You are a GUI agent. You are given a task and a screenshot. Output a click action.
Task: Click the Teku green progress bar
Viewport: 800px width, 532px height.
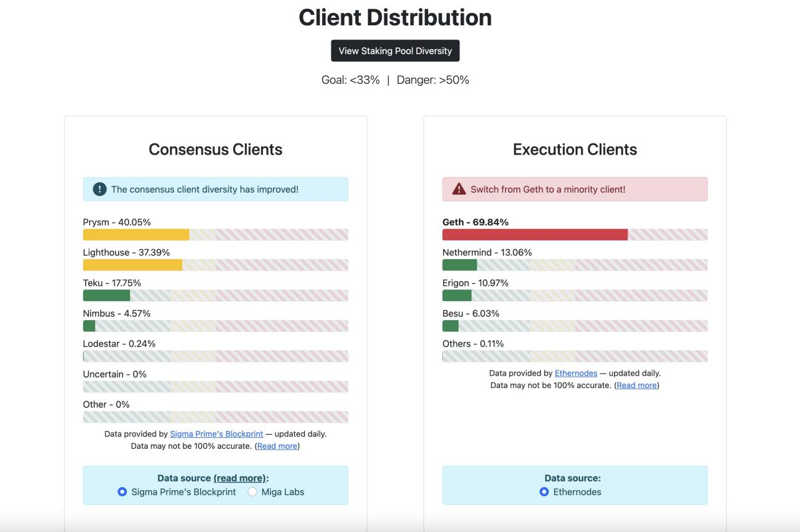pos(107,296)
